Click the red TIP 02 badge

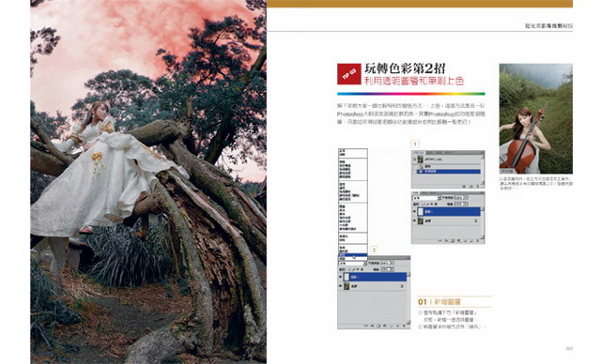click(348, 74)
